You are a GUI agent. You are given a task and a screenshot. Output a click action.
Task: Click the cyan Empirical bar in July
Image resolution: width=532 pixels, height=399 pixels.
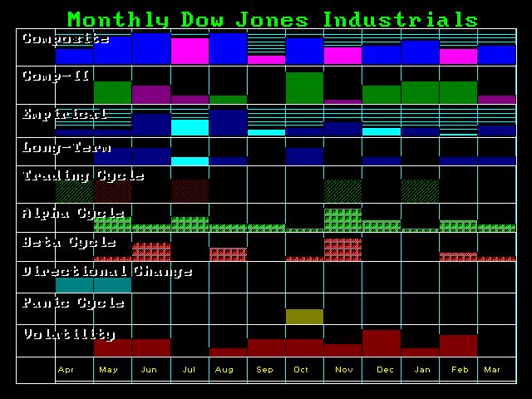pos(190,127)
